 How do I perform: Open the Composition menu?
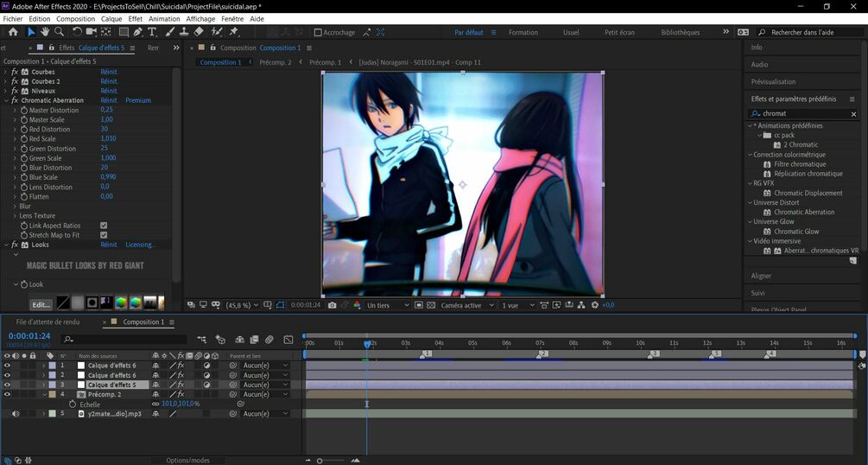click(x=76, y=19)
